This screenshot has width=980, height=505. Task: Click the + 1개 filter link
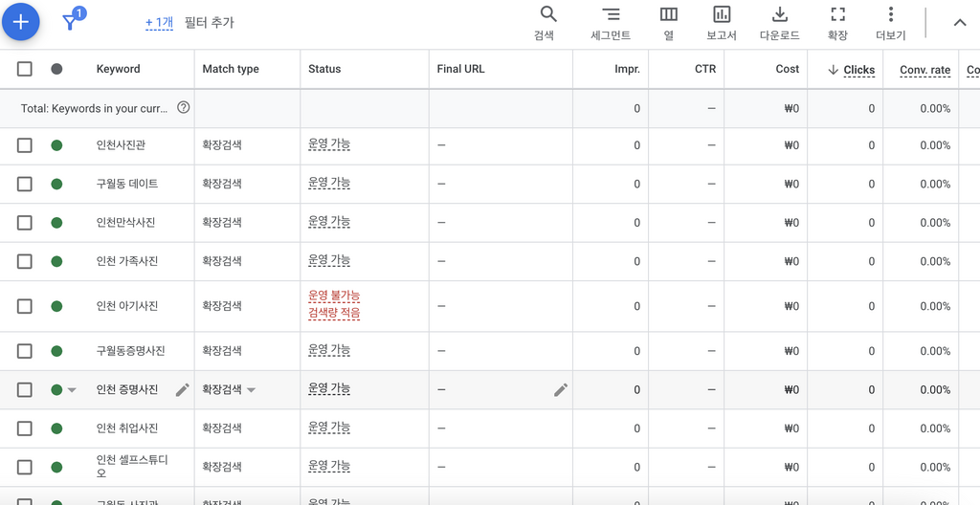[x=160, y=23]
